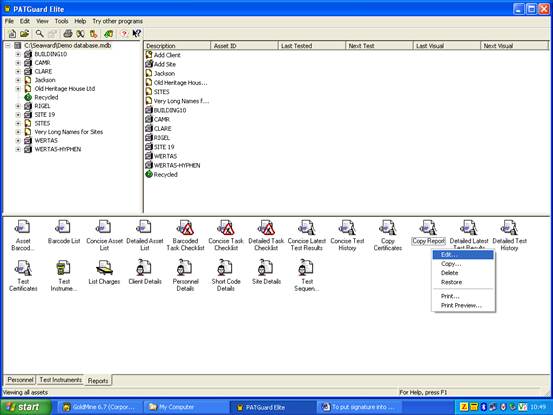Choose Print... from the context menu
This screenshot has width=553, height=415.
coord(463,296)
